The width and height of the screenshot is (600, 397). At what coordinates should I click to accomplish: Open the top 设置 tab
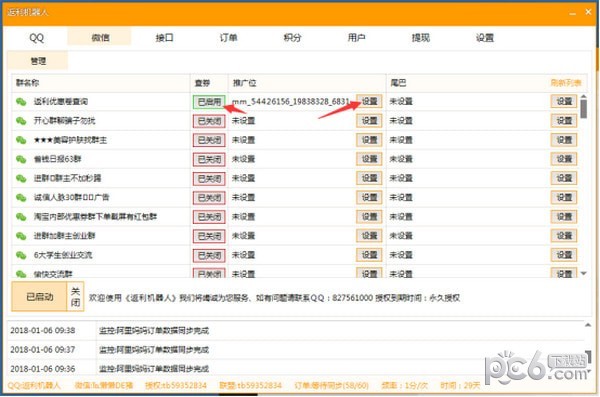484,38
